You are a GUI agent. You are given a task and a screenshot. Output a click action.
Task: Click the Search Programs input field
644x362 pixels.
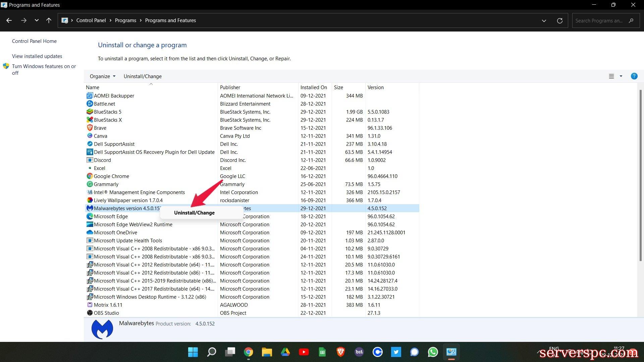pos(599,20)
